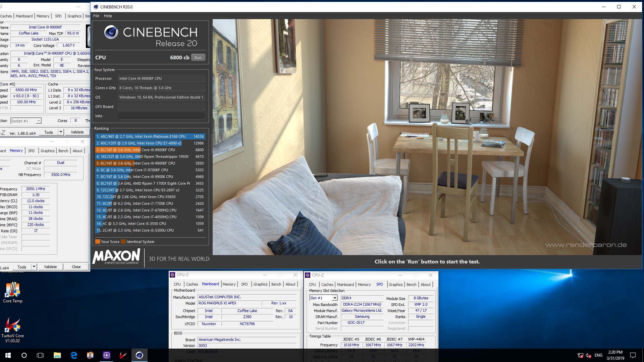The height and width of the screenshot is (362, 644).
Task: Switch ENG input language indicator
Action: coord(598,355)
